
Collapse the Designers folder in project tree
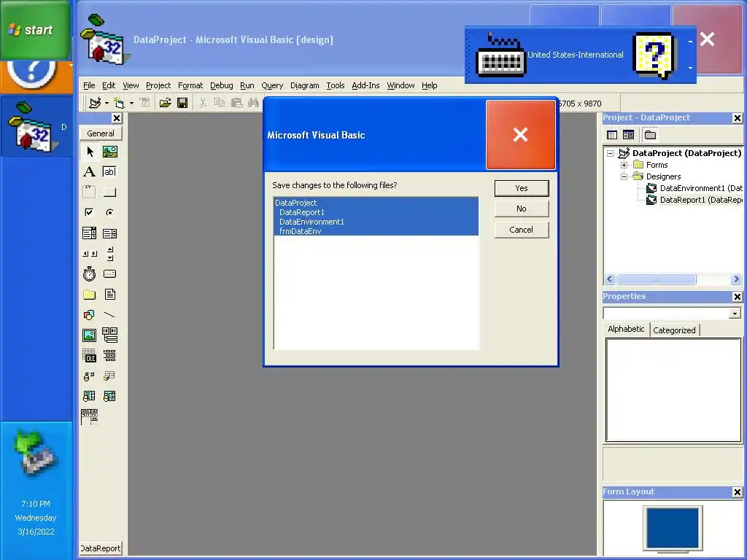click(x=624, y=176)
